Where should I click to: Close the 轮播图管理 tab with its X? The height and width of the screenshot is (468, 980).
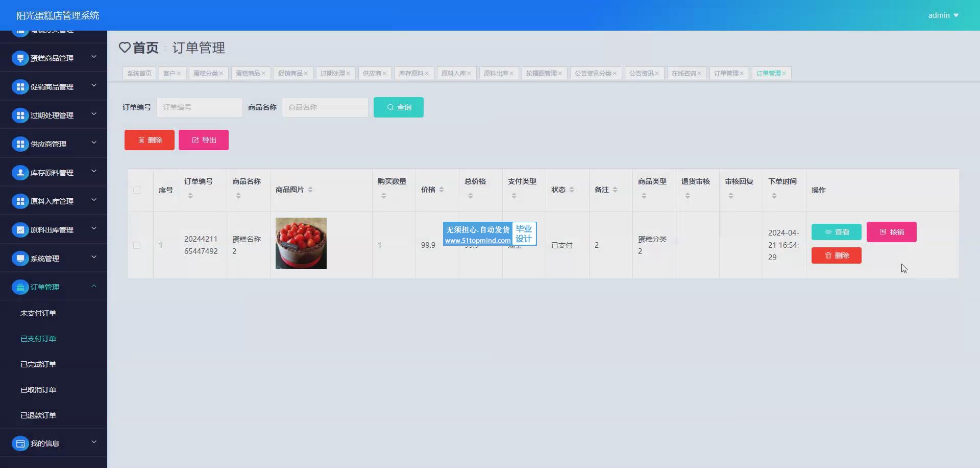point(560,74)
